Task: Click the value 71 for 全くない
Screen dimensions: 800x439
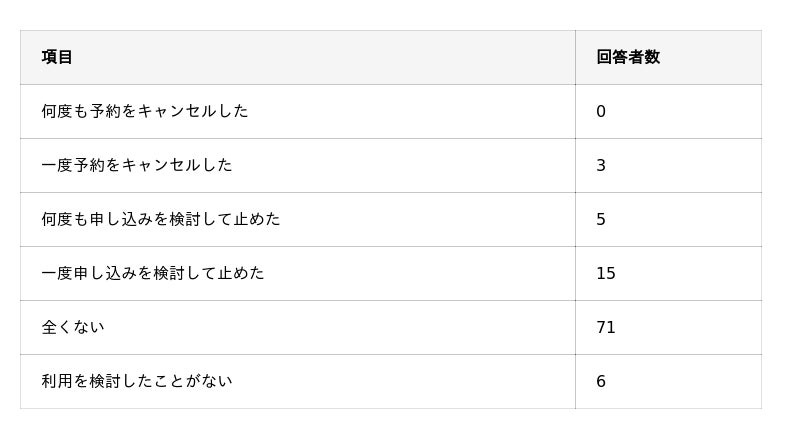Action: click(606, 328)
